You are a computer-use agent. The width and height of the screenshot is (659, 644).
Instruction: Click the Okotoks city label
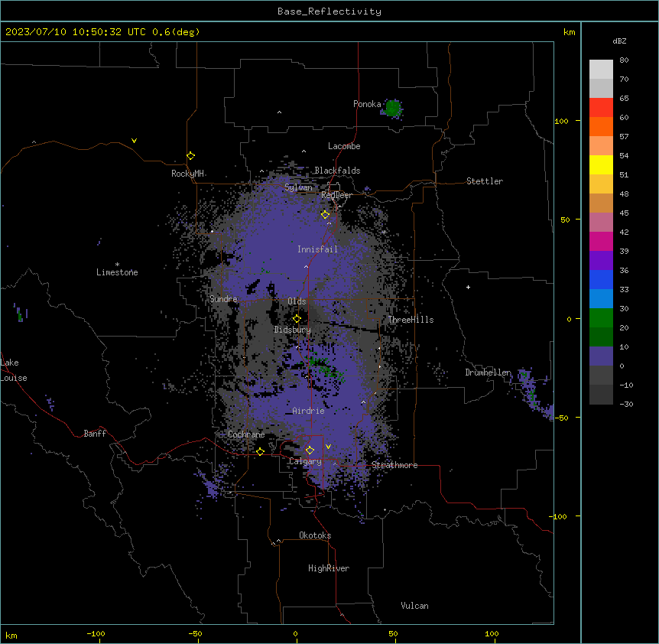[x=315, y=535]
